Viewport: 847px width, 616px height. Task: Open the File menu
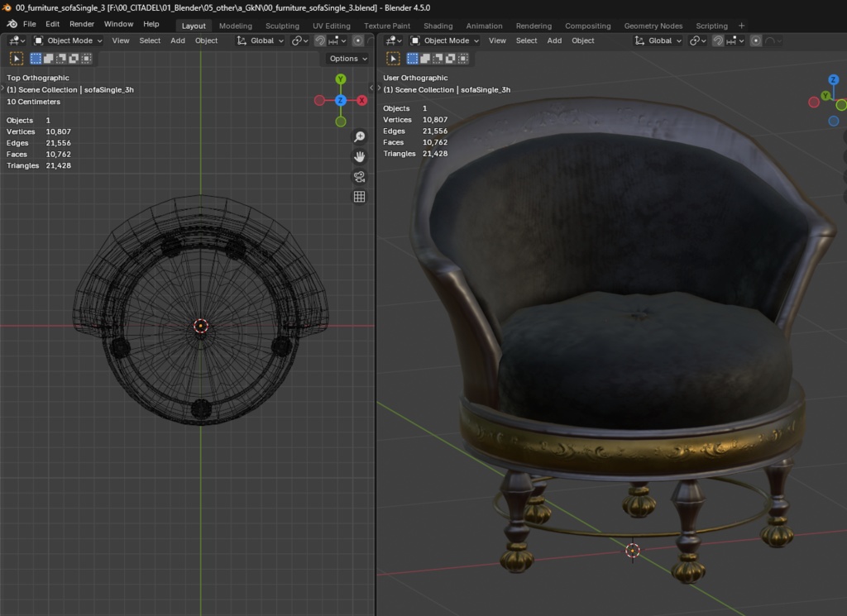[30, 24]
